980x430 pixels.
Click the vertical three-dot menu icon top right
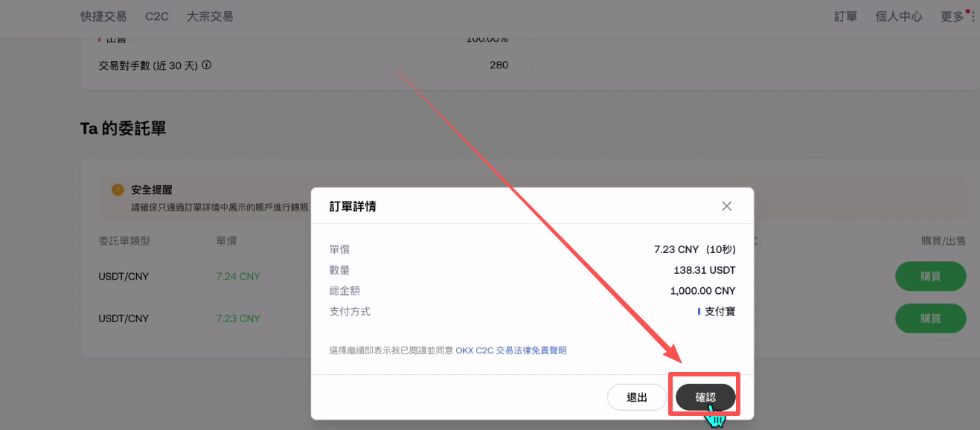tap(975, 16)
